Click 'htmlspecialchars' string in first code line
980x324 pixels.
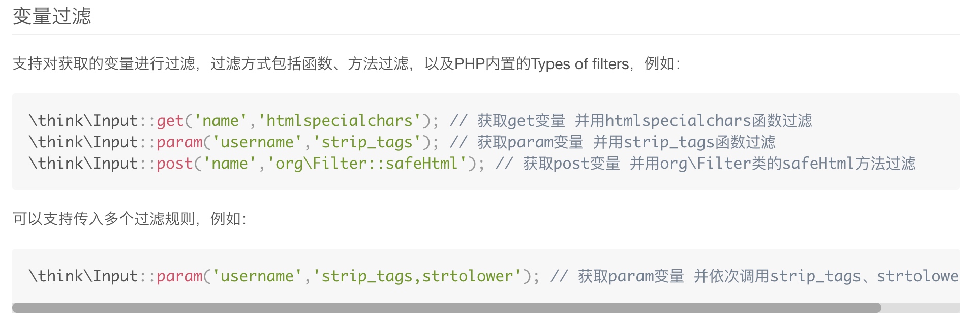pyautogui.click(x=340, y=121)
